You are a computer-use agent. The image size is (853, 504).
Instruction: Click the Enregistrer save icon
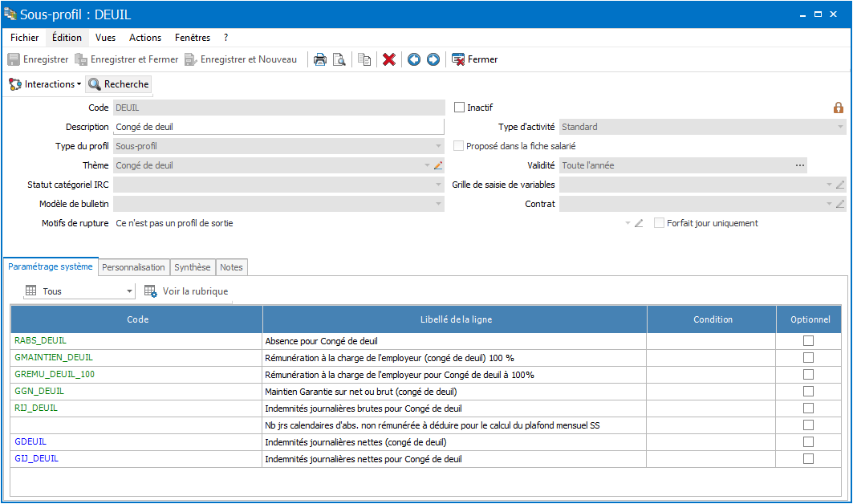[x=14, y=59]
